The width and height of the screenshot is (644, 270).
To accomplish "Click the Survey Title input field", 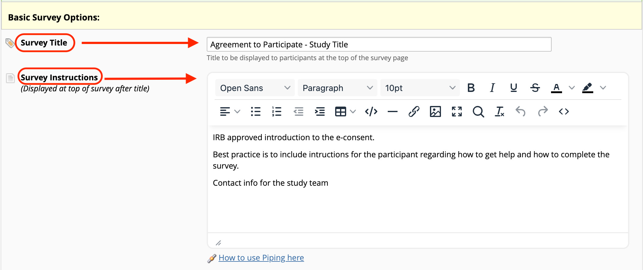I will pyautogui.click(x=379, y=45).
